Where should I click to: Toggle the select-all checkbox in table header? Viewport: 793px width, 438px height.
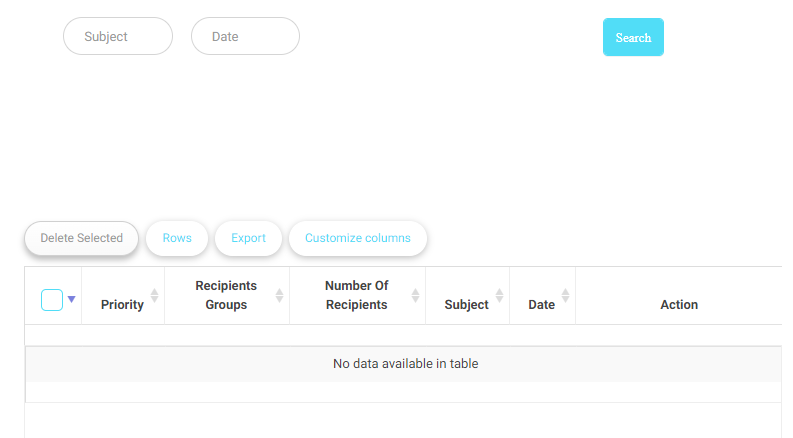coord(52,299)
